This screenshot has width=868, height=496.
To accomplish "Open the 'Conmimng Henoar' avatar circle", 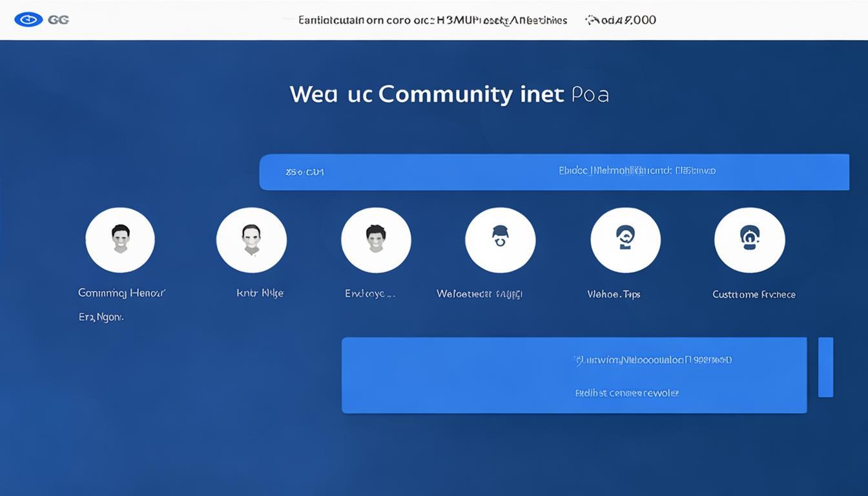I will coord(120,240).
